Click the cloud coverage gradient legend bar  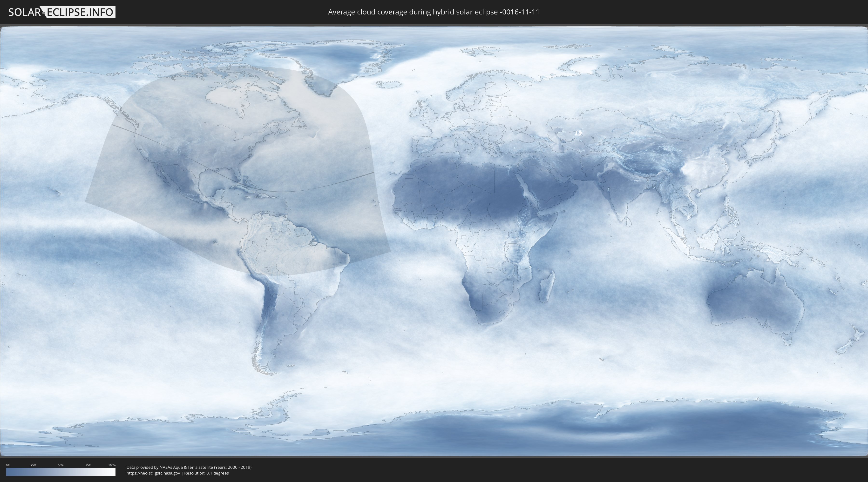point(61,472)
